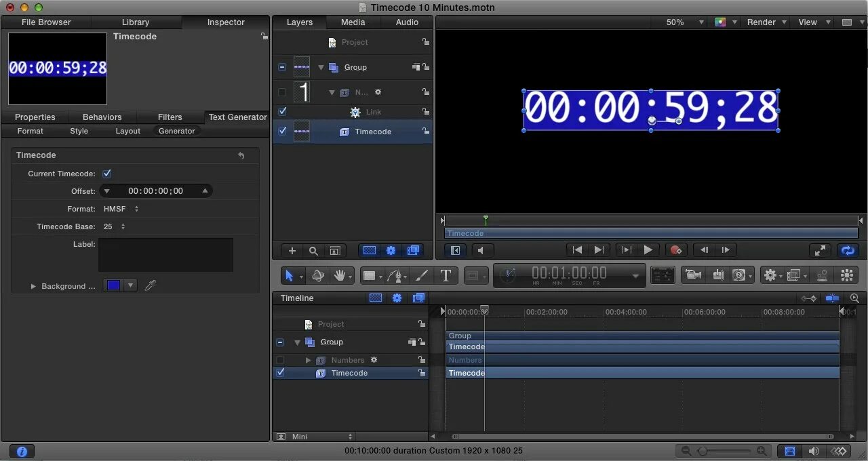The height and width of the screenshot is (461, 868).
Task: Switch to the Audio tab
Action: click(407, 22)
